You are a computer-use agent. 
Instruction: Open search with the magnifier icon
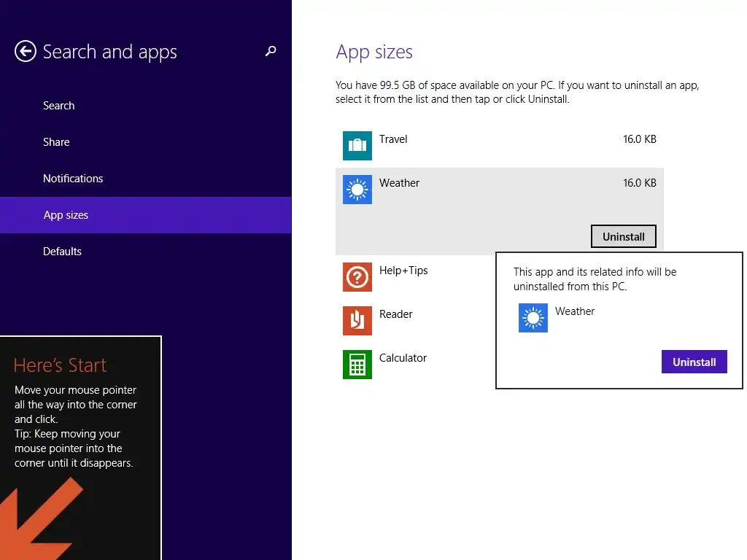pos(271,51)
